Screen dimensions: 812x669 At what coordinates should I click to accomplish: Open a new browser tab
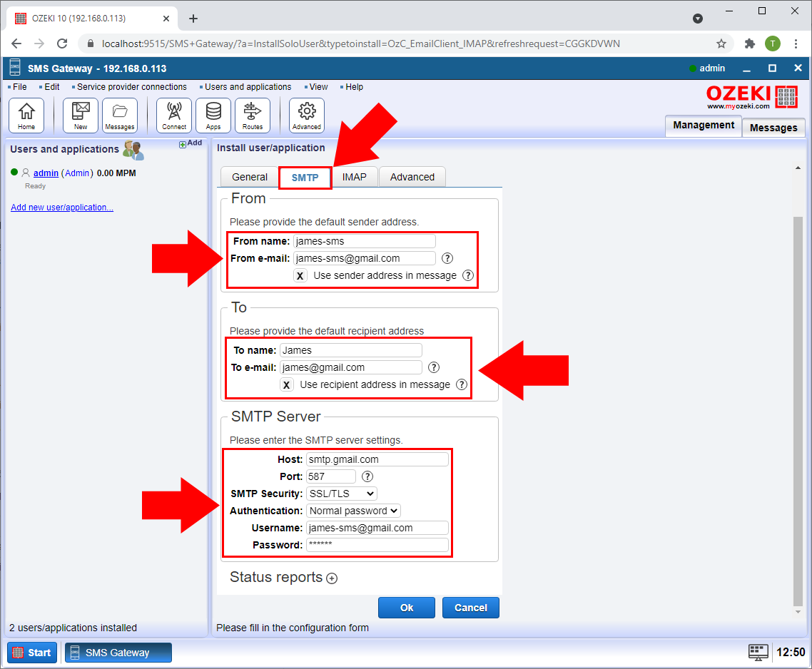point(193,19)
